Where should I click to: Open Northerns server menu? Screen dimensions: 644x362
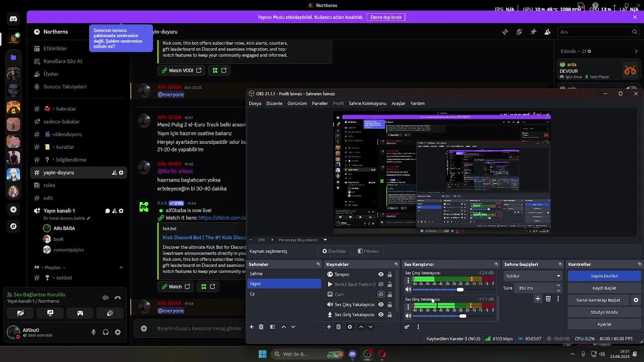click(x=55, y=32)
